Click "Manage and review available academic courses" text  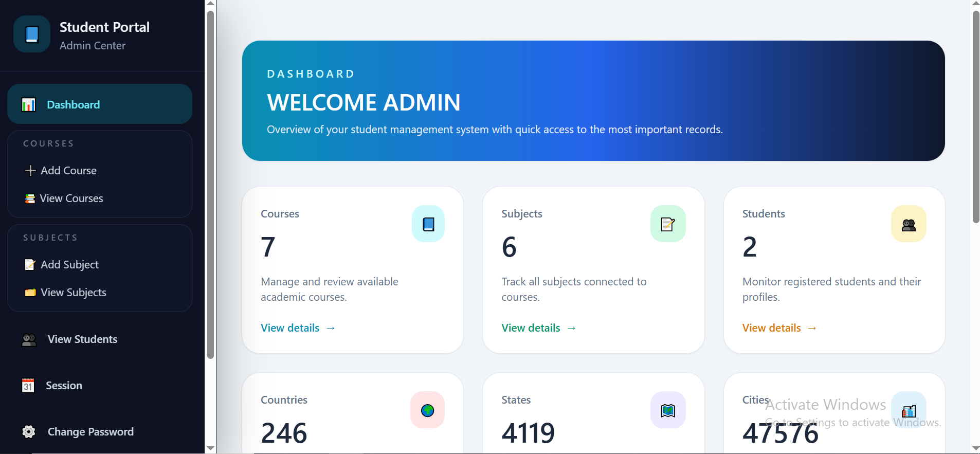coord(330,289)
